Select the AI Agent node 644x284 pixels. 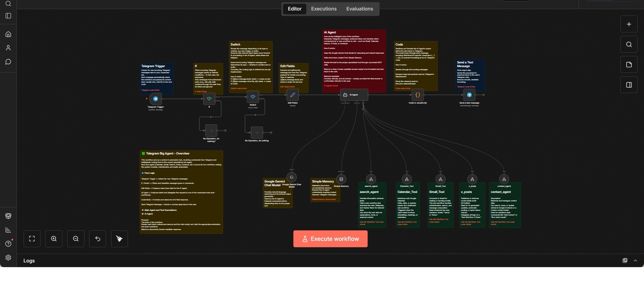(354, 95)
